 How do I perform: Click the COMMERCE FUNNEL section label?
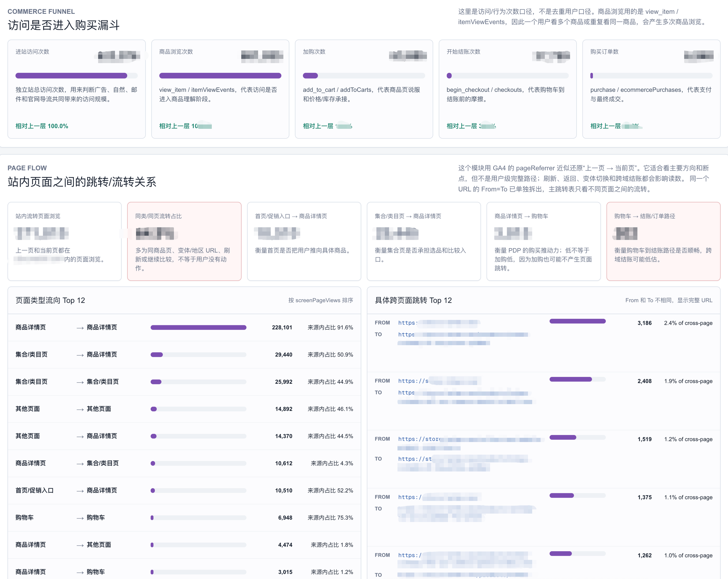tap(41, 12)
